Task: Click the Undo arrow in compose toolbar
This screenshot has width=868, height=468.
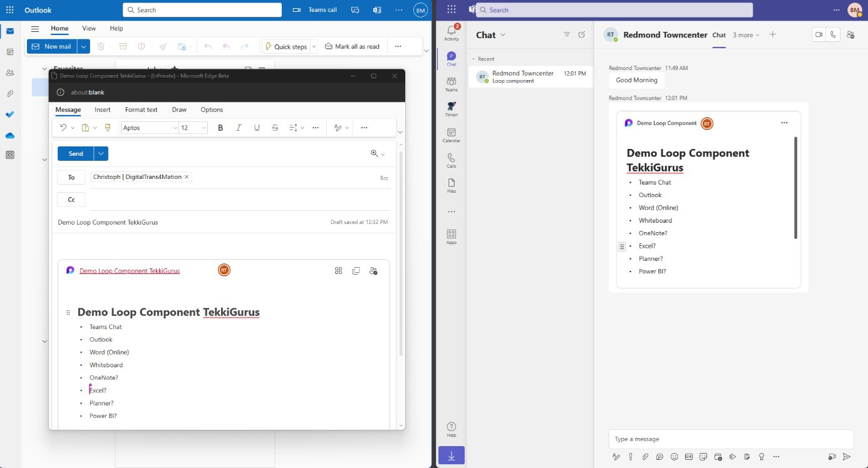Action: [x=63, y=128]
